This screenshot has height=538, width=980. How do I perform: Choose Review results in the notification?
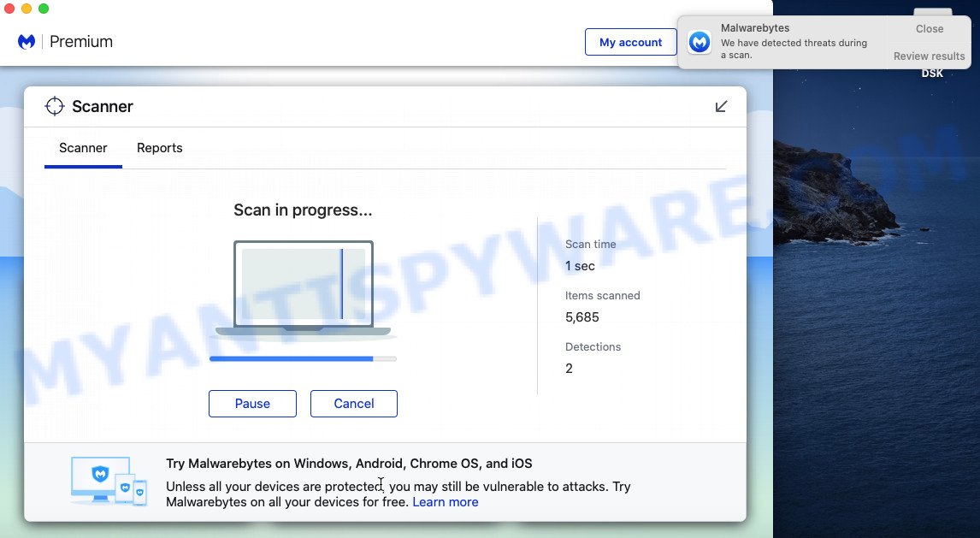pos(929,56)
